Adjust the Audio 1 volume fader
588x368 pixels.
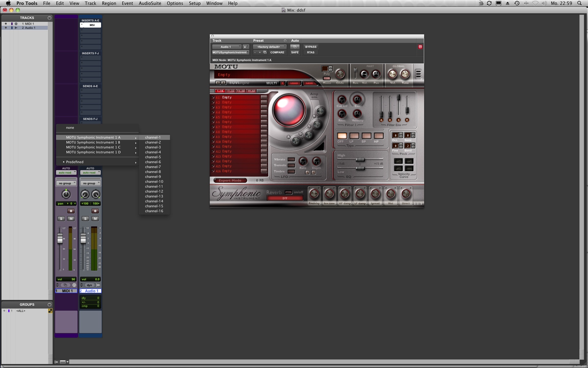[x=83, y=238]
